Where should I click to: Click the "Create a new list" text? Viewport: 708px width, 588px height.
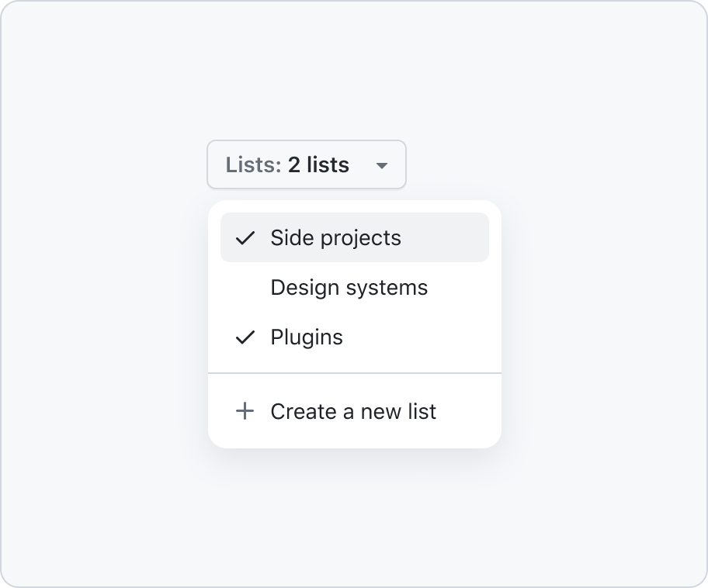[x=353, y=411]
